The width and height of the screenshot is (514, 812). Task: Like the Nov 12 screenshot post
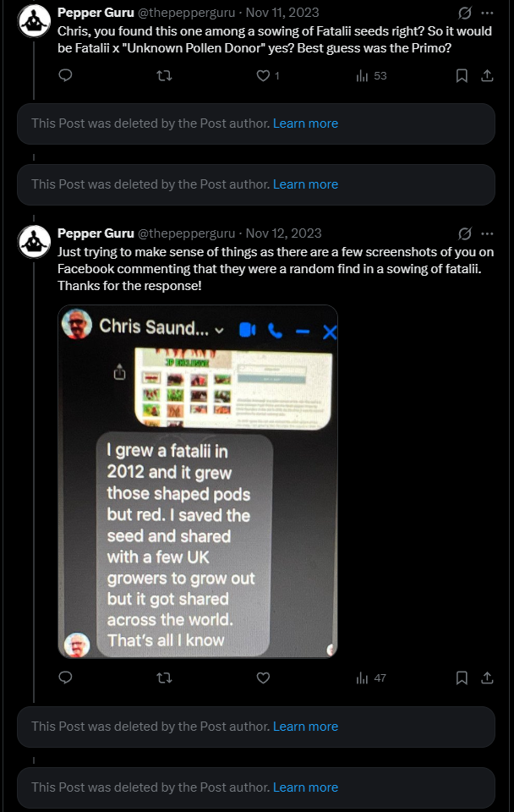(x=263, y=678)
